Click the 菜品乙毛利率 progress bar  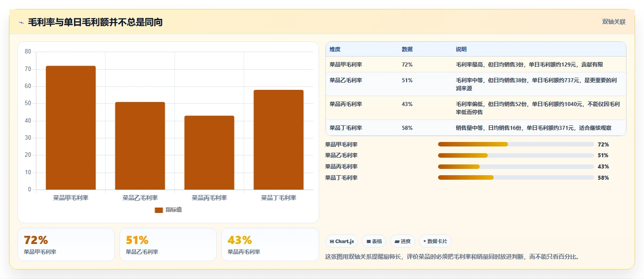click(516, 155)
